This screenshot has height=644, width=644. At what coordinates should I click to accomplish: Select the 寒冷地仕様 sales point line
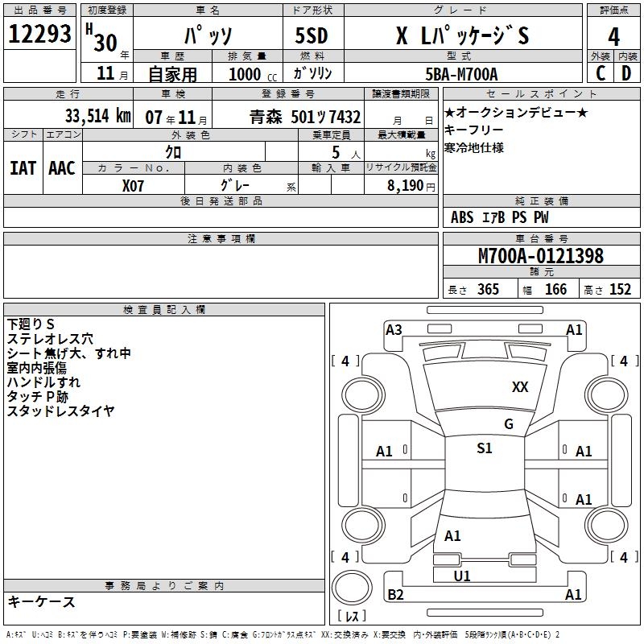point(474,147)
